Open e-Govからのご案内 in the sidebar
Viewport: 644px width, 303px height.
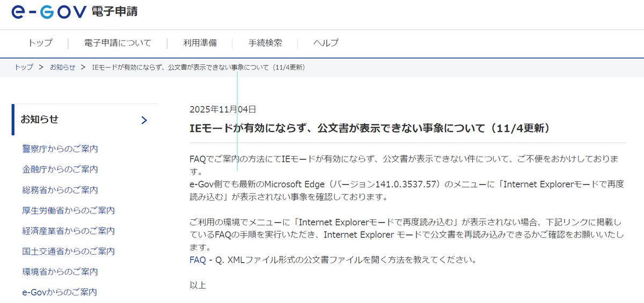(60, 292)
